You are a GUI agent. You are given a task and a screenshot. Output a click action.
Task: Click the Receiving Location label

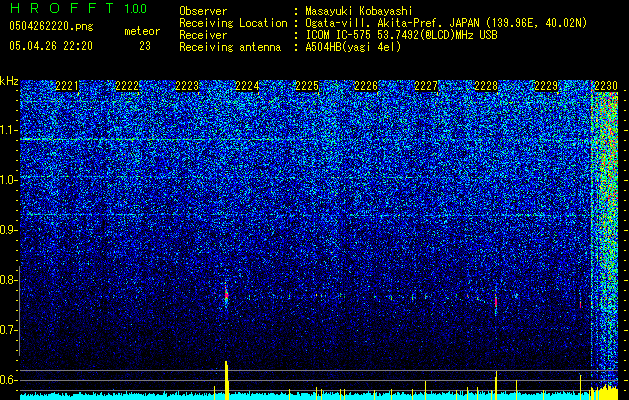point(233,23)
